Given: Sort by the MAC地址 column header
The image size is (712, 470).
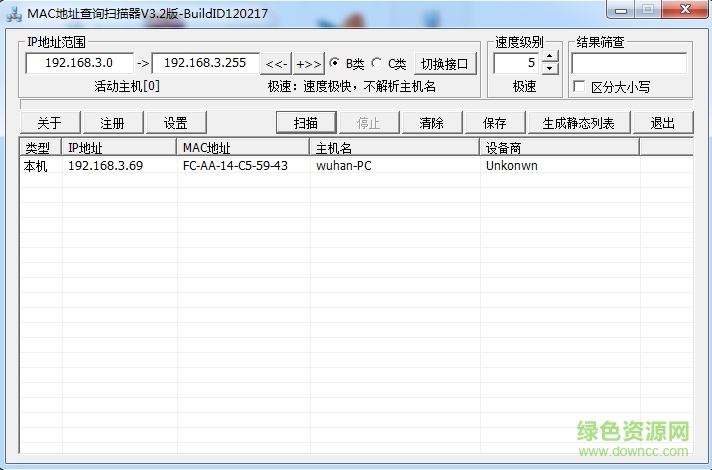Looking at the screenshot, I should [x=242, y=147].
